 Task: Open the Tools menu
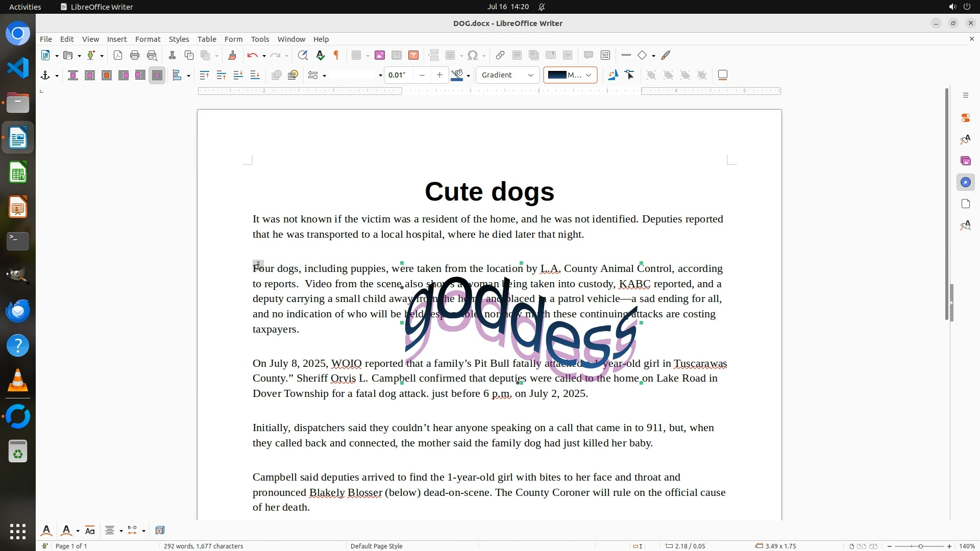pos(260,39)
